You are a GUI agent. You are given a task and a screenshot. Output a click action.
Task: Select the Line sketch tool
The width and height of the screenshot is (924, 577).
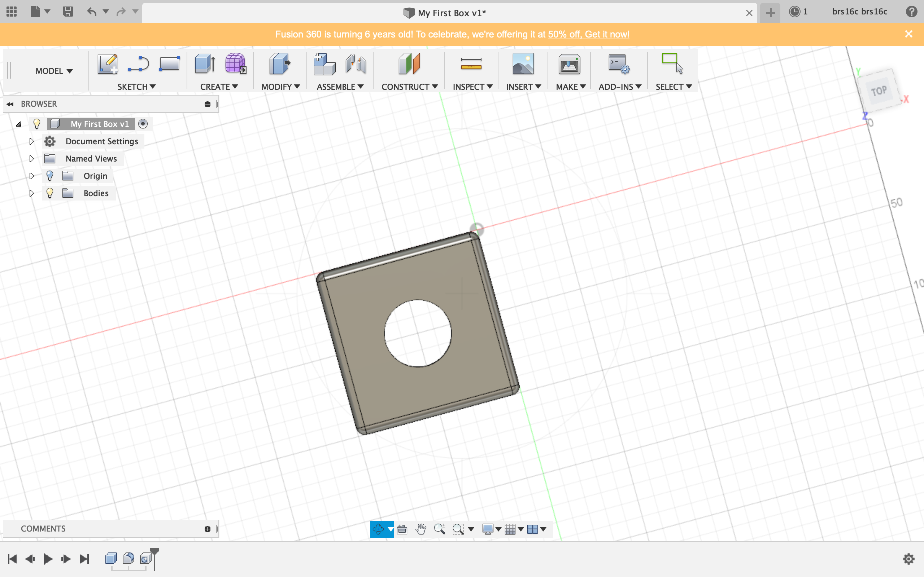(138, 64)
